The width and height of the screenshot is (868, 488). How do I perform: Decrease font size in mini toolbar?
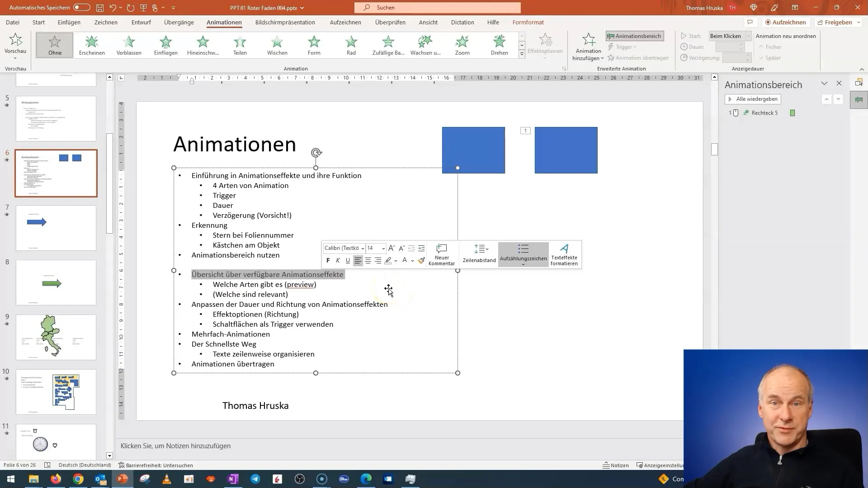click(x=401, y=248)
